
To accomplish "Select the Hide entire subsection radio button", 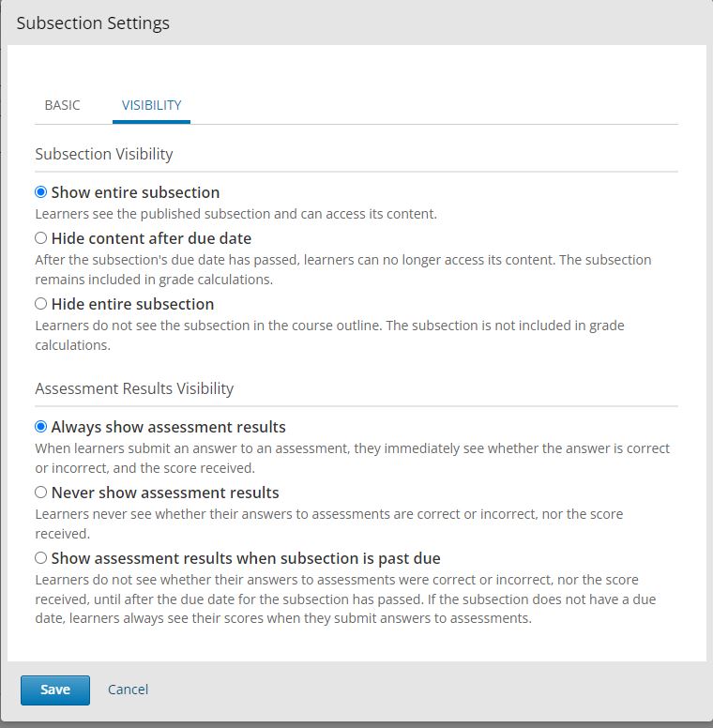I will (41, 304).
